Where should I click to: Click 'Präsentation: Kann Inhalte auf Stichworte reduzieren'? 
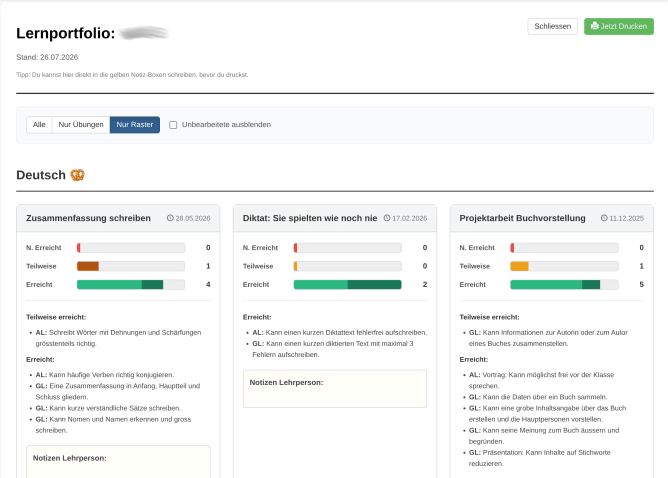[x=540, y=458]
